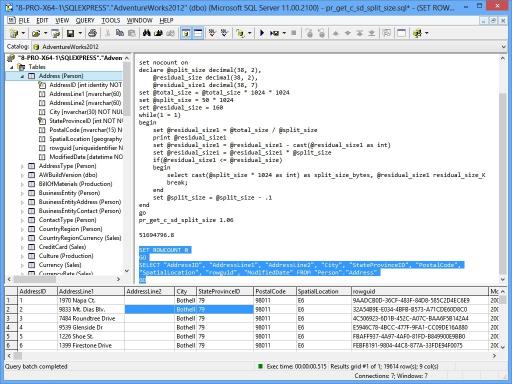The height and width of the screenshot is (384, 512).
Task: Click the StateProvinceID key column icon
Action: coord(42,121)
